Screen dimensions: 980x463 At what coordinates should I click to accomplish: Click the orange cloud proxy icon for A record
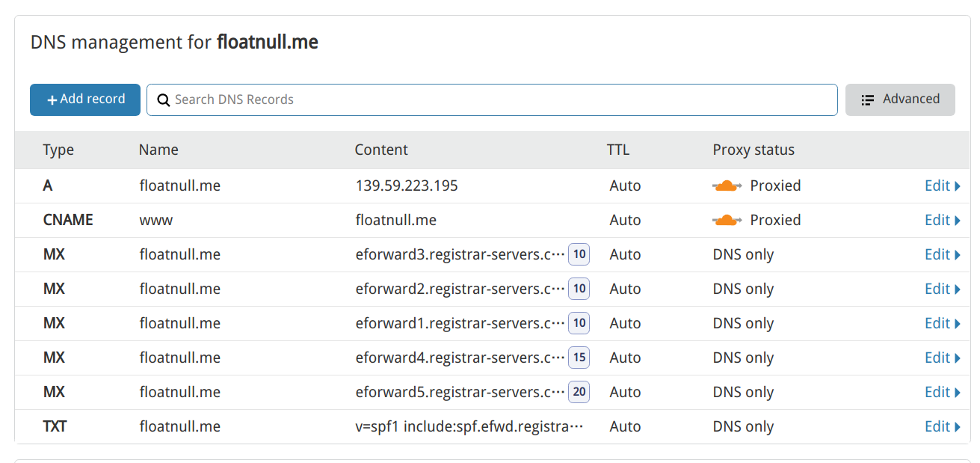click(727, 185)
